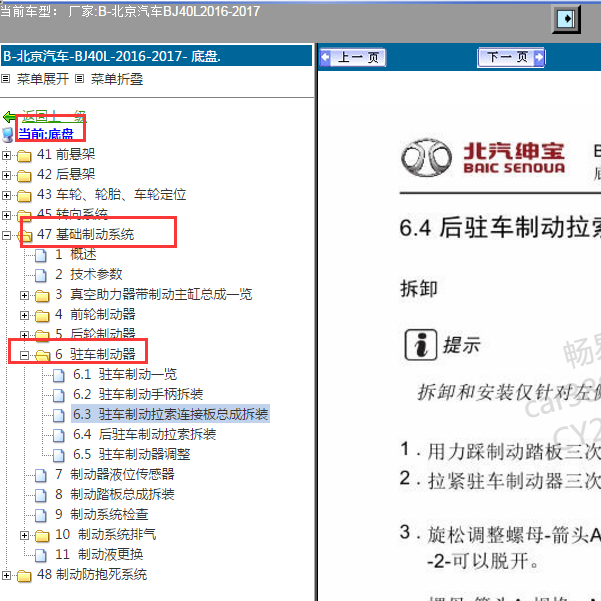This screenshot has height=601, width=601.
Task: Collapse the 6 驻车制动器 node
Action: (x=25, y=355)
